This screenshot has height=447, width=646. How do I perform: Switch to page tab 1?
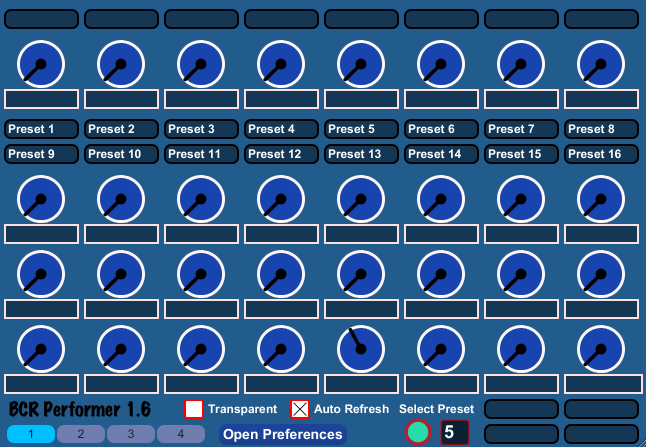pos(31,434)
